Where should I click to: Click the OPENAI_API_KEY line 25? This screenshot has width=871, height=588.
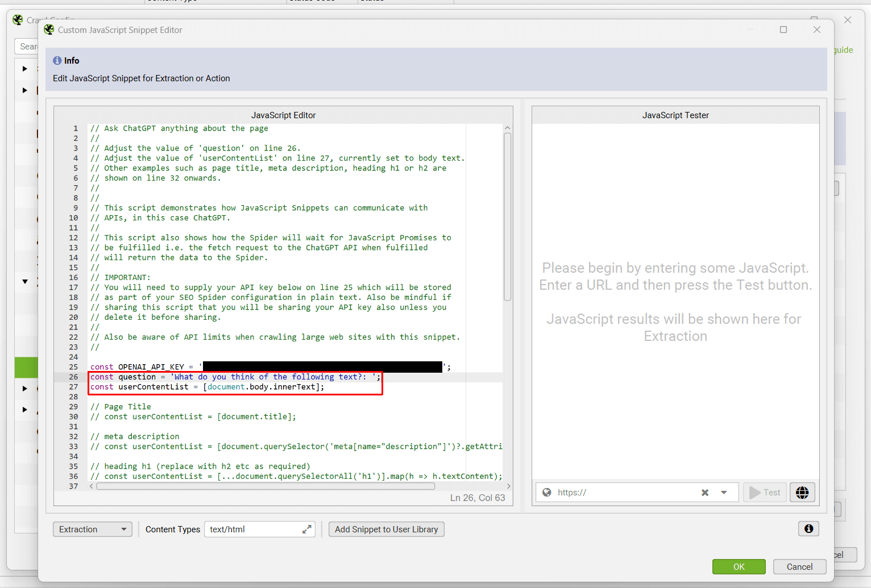[x=271, y=367]
